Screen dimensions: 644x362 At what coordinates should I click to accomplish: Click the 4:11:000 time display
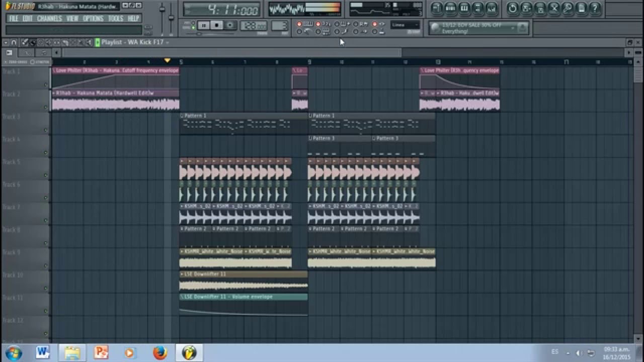point(221,10)
